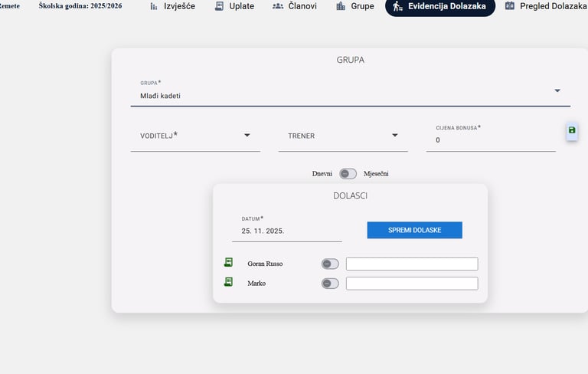Click the payment icon next to Goran Russo
Screen dimensions: 588x374
(228, 262)
